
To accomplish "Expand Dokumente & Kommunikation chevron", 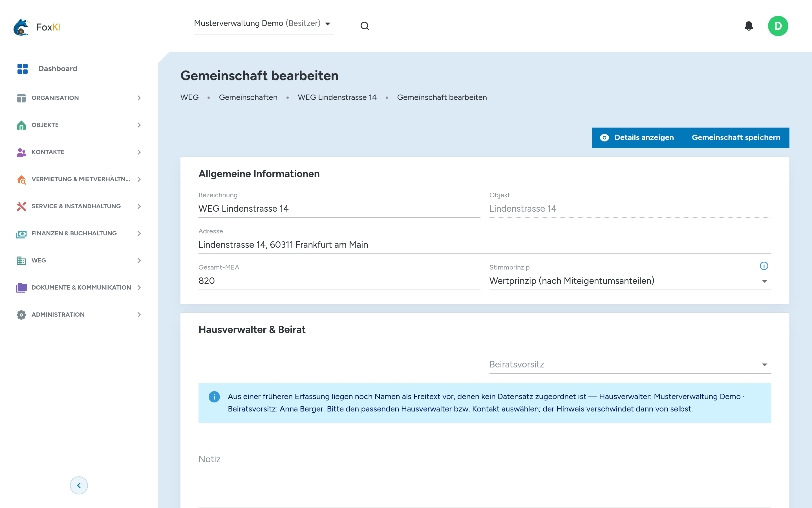I will coord(139,288).
